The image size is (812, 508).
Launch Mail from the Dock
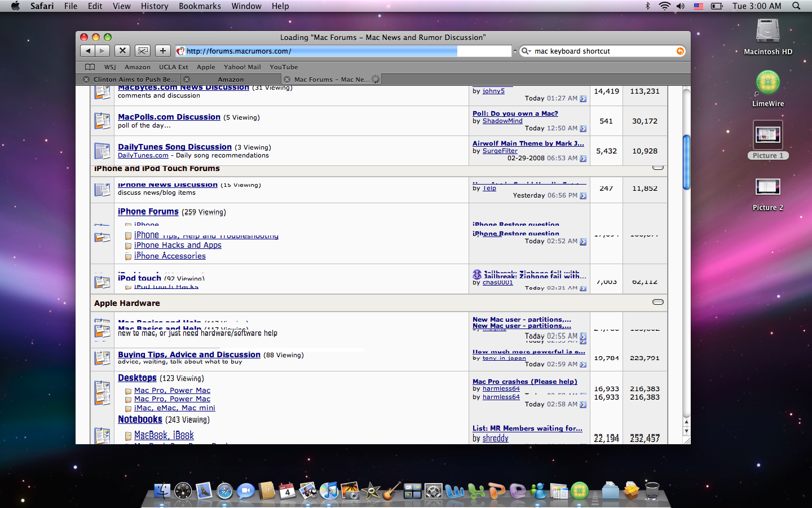pyautogui.click(x=204, y=491)
